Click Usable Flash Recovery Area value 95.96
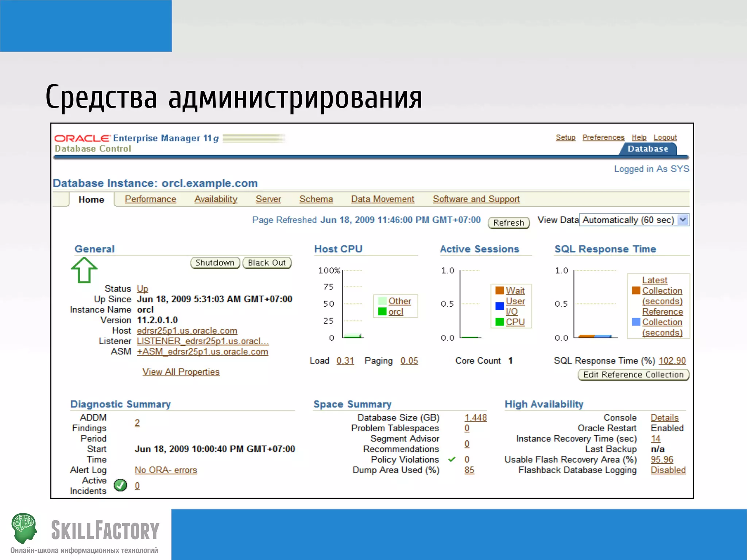Image resolution: width=747 pixels, height=560 pixels. coord(662,459)
